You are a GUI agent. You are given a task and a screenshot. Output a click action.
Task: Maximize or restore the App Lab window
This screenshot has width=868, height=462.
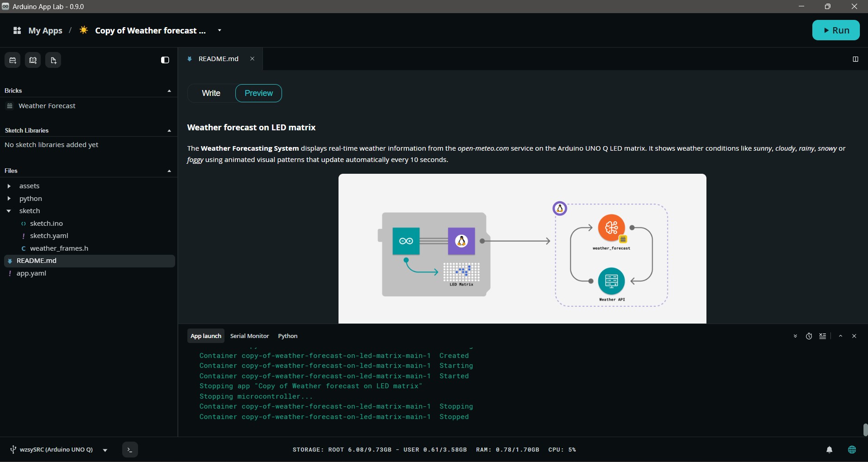(x=828, y=6)
